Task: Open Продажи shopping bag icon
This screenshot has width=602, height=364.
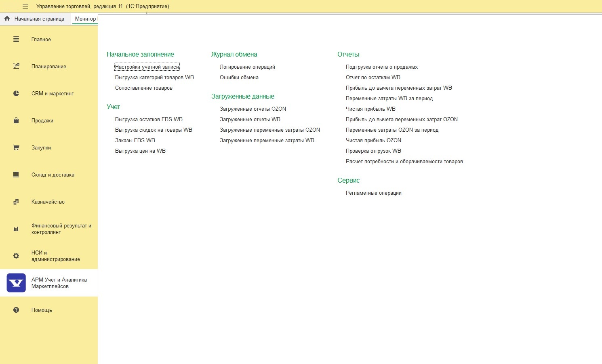Action: [16, 120]
